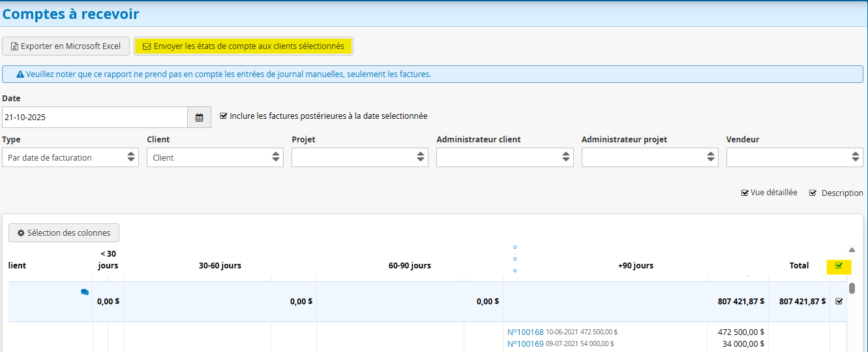Viewport: 868px width, 352px height.
Task: Click the calendar icon beside the date field
Action: pyautogui.click(x=200, y=118)
